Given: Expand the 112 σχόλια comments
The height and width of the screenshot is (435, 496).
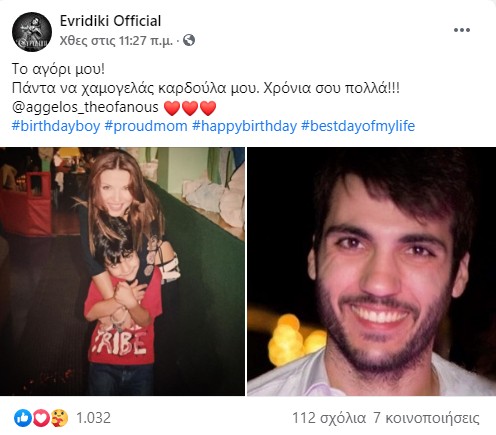Looking at the screenshot, I should [329, 418].
